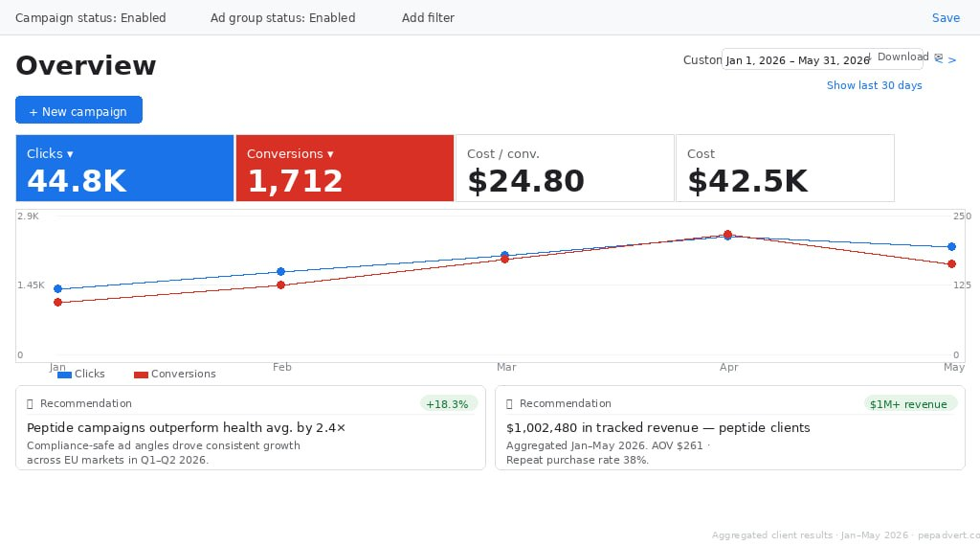Click the $42.5K cost value
This screenshot has height=546, width=980.
(x=747, y=181)
